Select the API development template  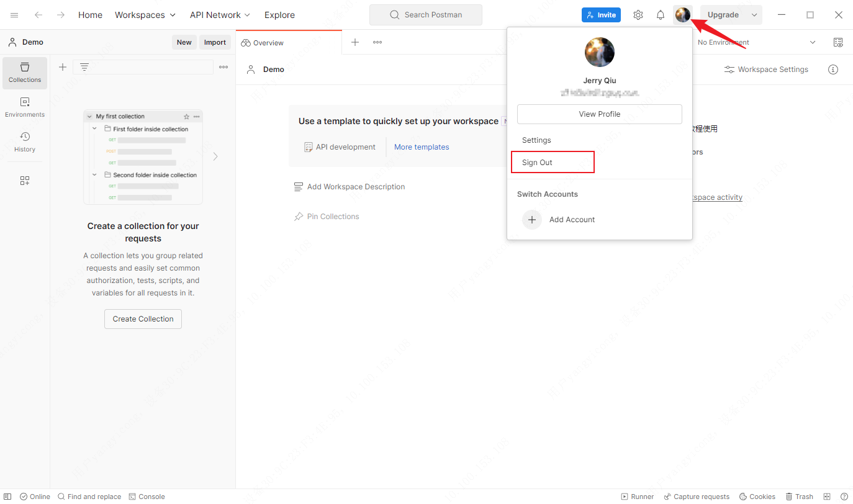tap(340, 147)
